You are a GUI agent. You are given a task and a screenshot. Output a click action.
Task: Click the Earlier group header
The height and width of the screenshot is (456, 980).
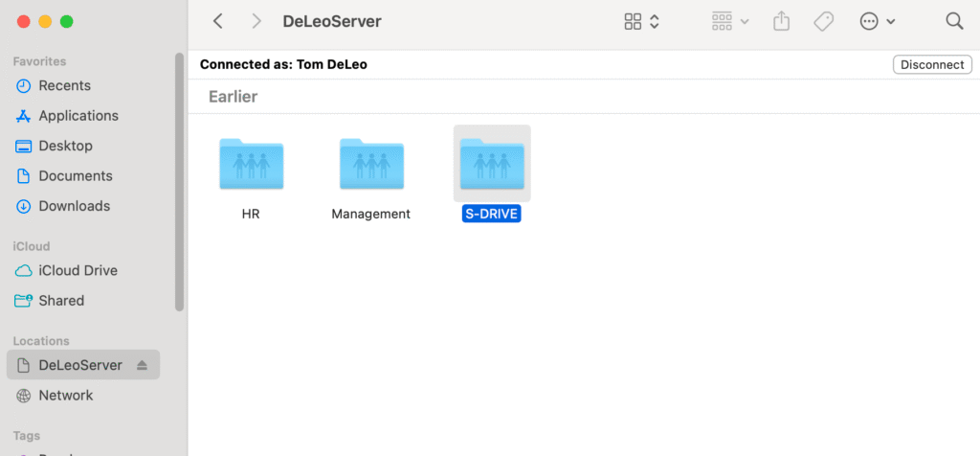(234, 97)
